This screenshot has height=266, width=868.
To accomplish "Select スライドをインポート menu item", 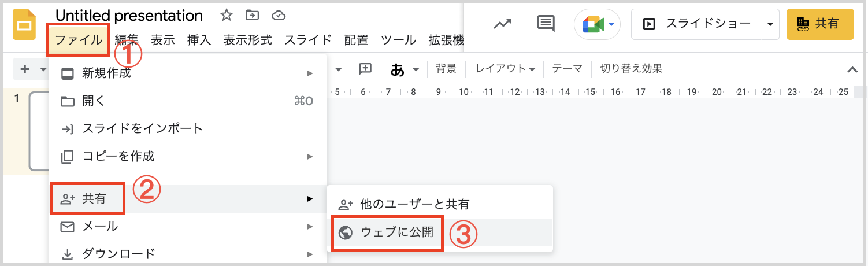I will click(x=188, y=128).
